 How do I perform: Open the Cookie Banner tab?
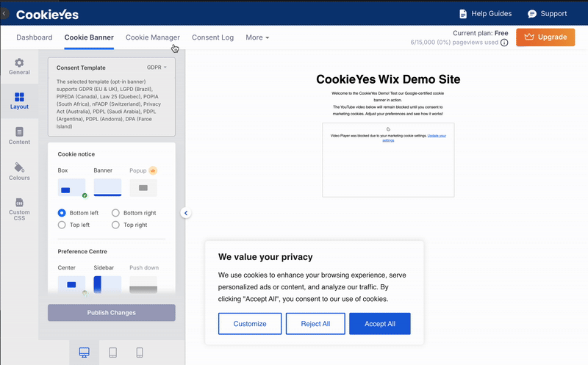click(x=89, y=37)
